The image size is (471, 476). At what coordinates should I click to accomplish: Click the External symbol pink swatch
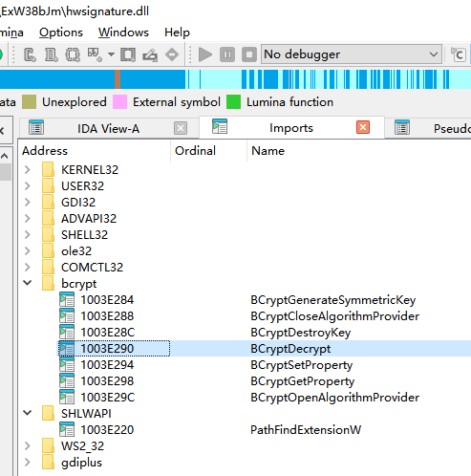point(119,102)
